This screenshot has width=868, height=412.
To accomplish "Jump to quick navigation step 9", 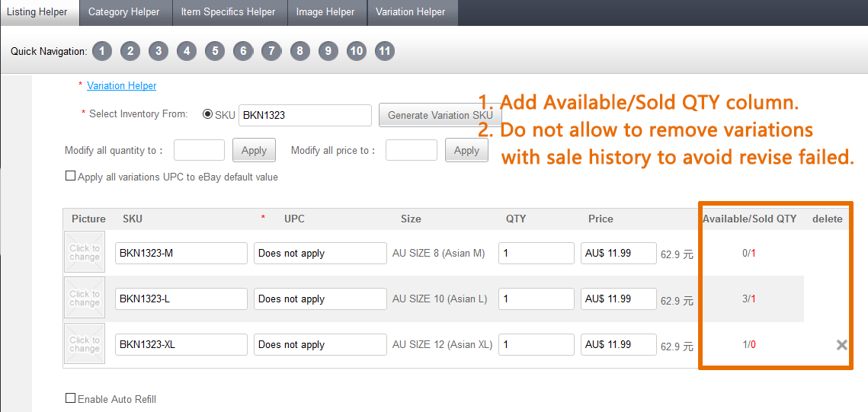I will (x=328, y=52).
